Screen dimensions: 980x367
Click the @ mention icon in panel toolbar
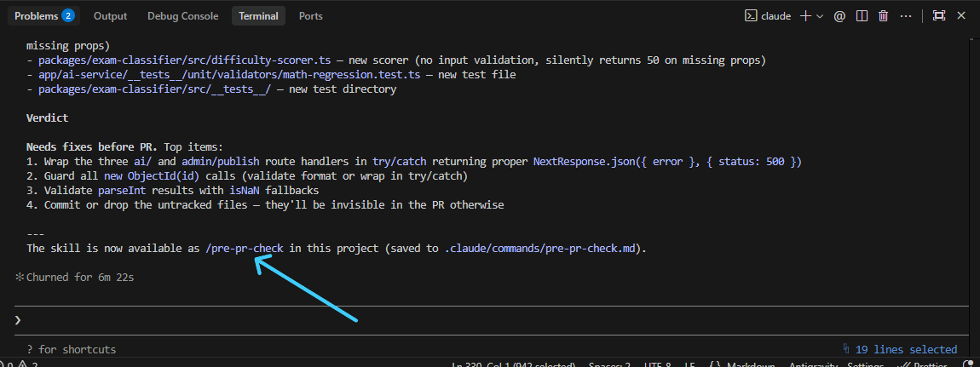839,16
